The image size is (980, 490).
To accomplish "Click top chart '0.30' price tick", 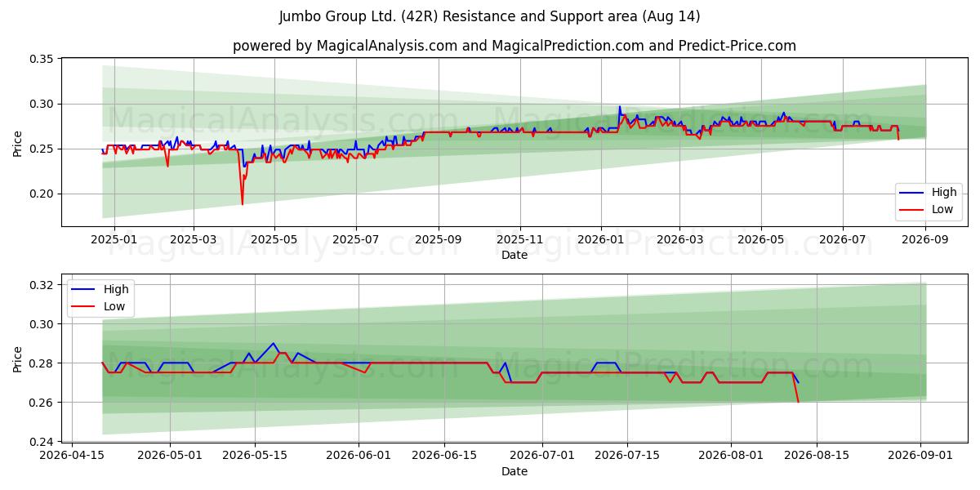I will click(x=42, y=105).
